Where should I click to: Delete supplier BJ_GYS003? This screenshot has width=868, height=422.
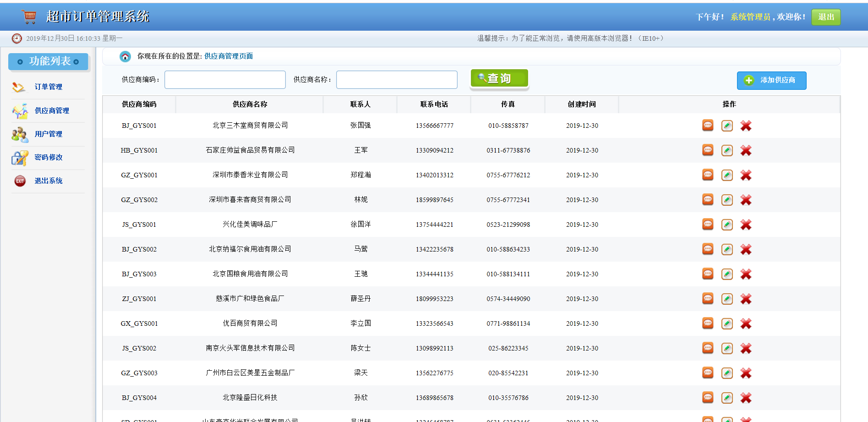[x=746, y=274]
